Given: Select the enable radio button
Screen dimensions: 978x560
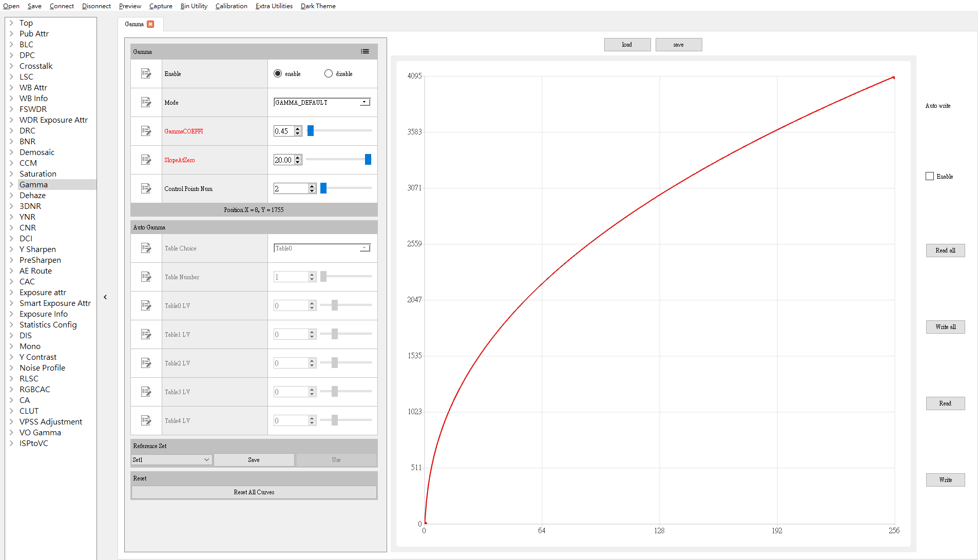Looking at the screenshot, I should pyautogui.click(x=278, y=74).
